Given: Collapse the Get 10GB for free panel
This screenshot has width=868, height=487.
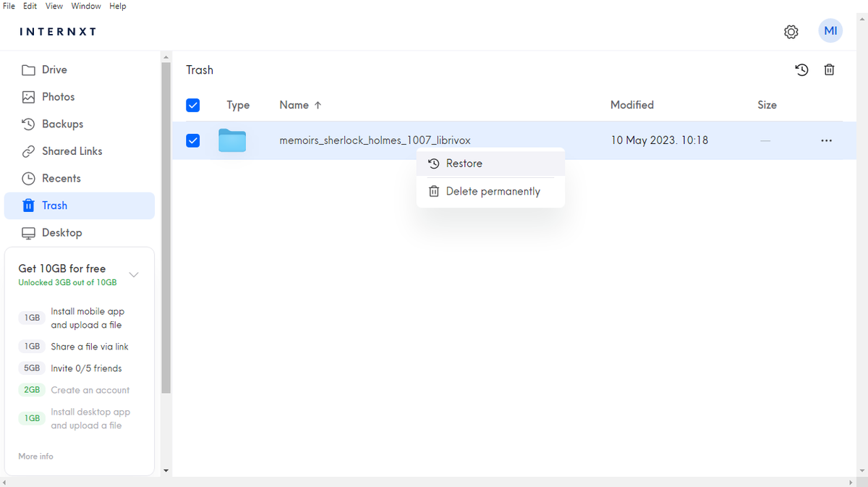Looking at the screenshot, I should (x=134, y=274).
